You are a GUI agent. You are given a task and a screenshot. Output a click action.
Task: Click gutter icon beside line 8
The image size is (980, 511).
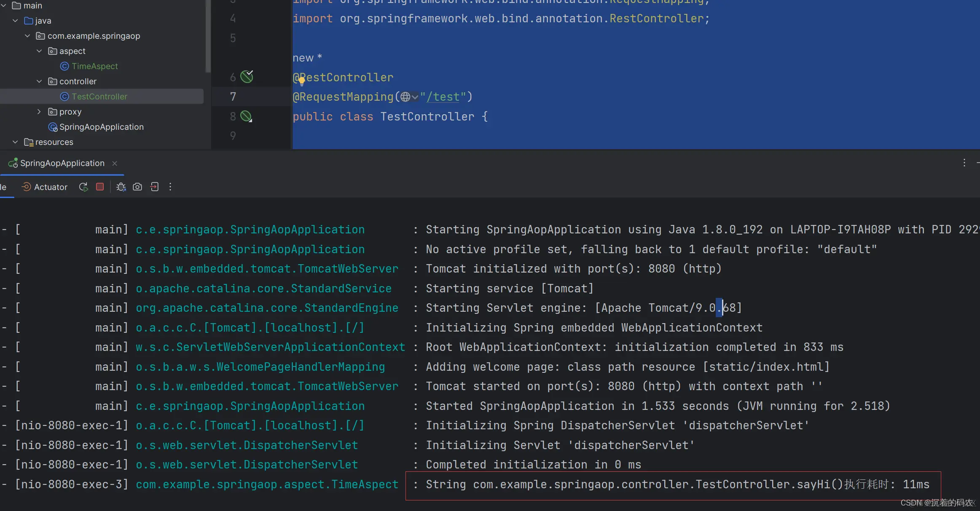tap(246, 116)
